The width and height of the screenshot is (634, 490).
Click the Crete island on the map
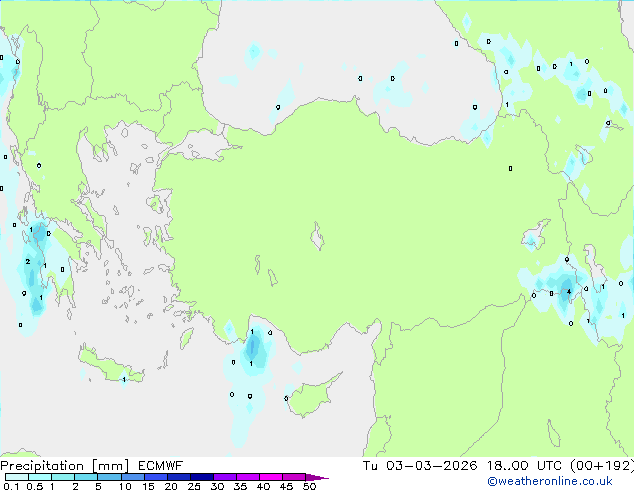click(107, 366)
